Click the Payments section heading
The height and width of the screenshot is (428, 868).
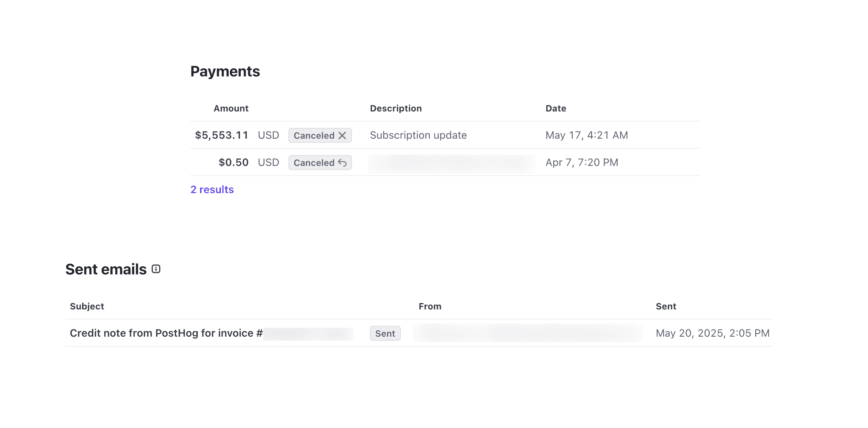pos(225,71)
